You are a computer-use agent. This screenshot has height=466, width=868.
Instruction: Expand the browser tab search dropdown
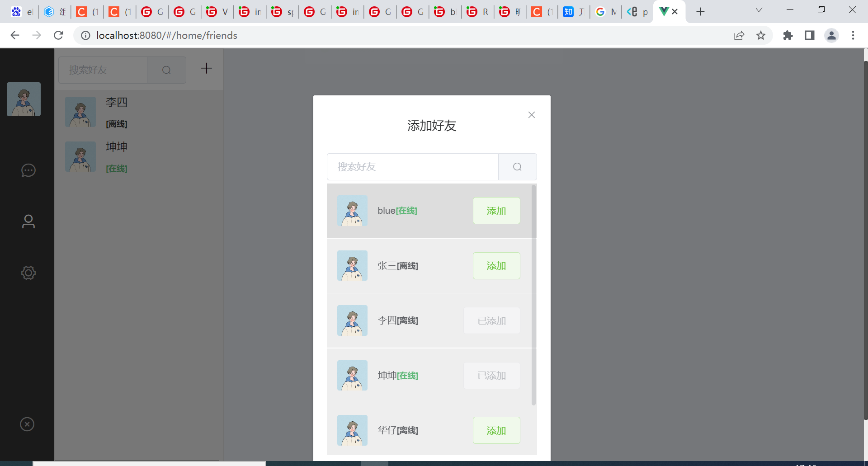click(x=759, y=10)
